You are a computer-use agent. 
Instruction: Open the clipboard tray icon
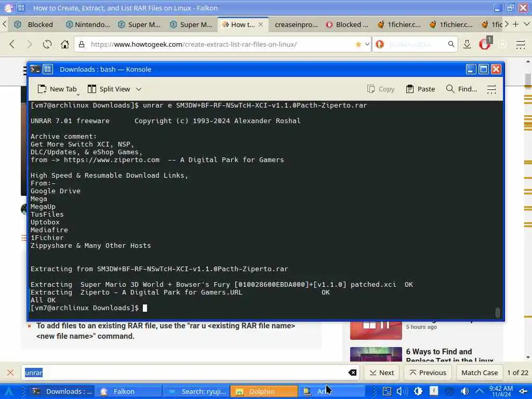click(x=387, y=392)
